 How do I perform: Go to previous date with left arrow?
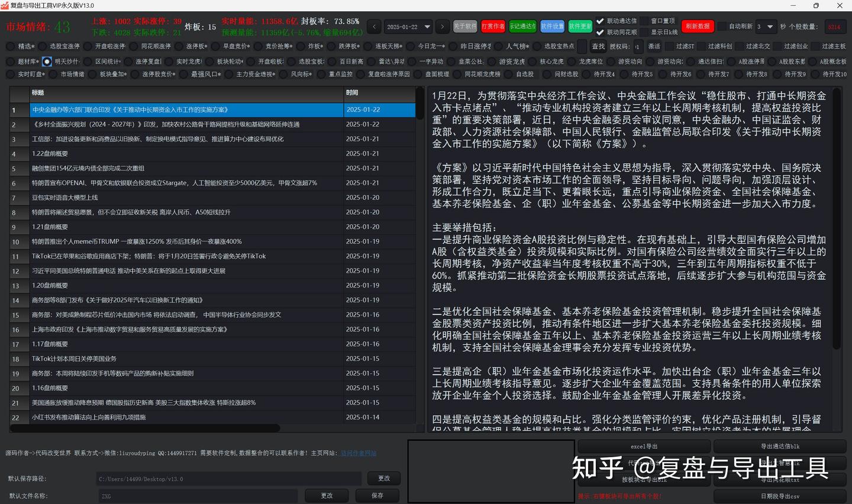tap(374, 27)
